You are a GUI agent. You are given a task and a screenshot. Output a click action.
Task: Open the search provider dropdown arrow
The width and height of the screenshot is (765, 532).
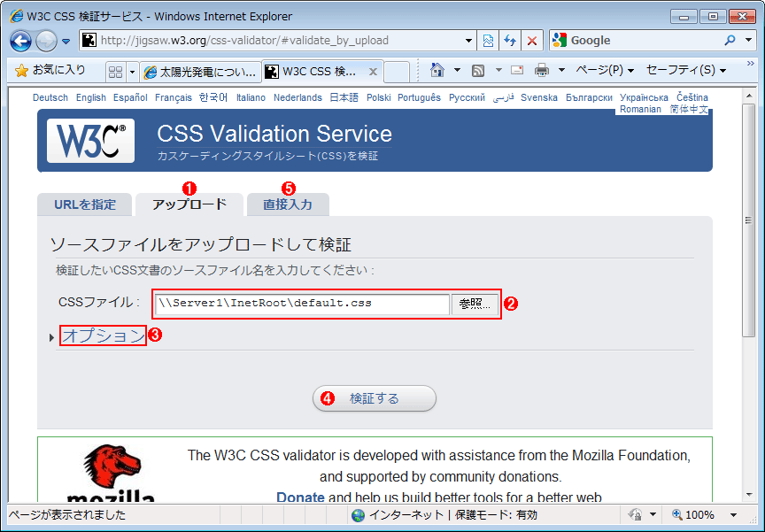[748, 41]
